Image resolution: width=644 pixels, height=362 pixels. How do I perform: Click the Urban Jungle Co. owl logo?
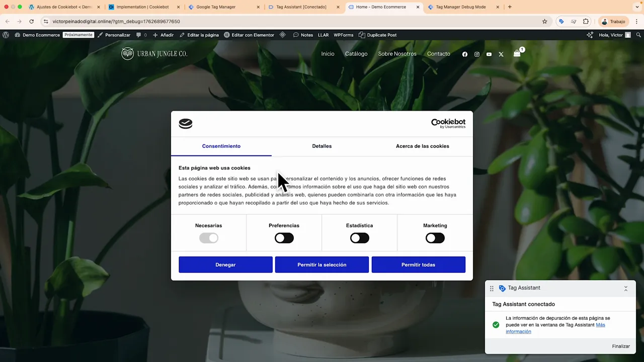(127, 54)
